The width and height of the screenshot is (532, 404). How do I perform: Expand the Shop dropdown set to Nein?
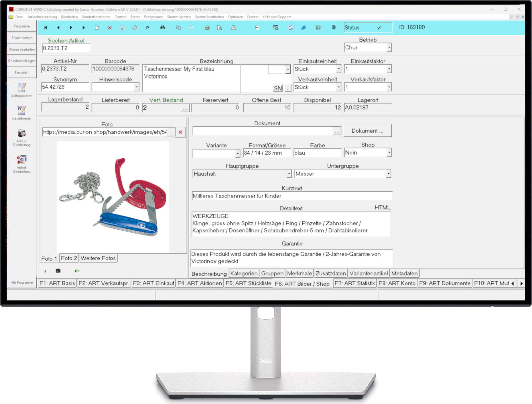[x=389, y=153]
